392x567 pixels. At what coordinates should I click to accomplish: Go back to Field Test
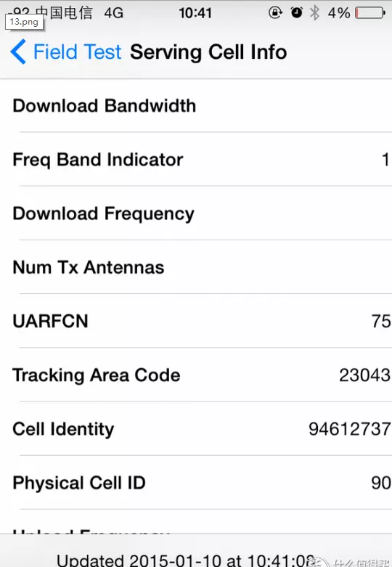pyautogui.click(x=77, y=52)
